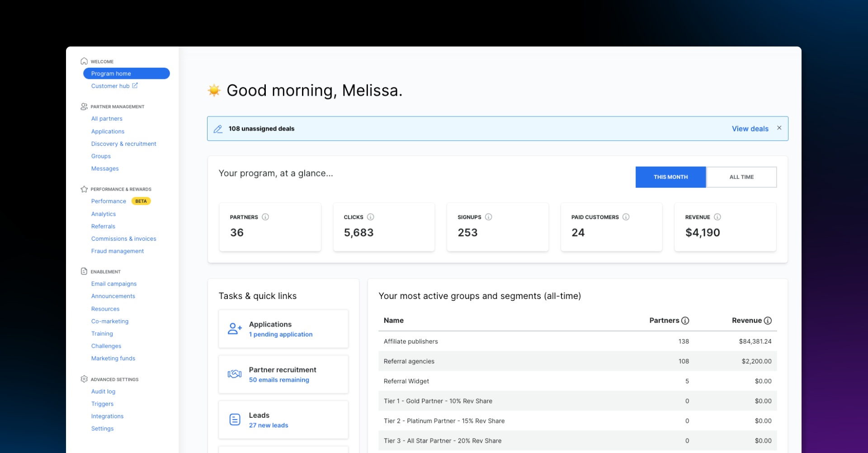
Task: Go to All partners
Action: click(107, 119)
